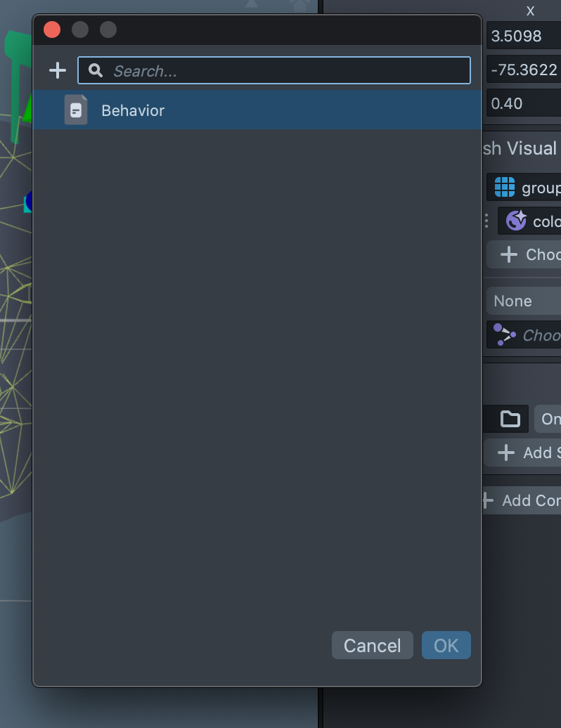This screenshot has height=728, width=561.
Task: Click the folder browse icon
Action: [510, 419]
